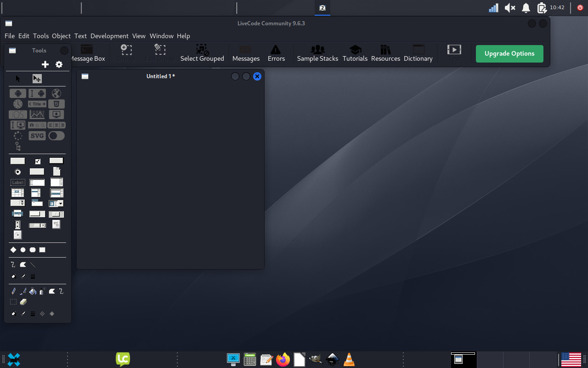Pick the horizontal scrollbar control
The image size is (588, 368).
(37, 225)
